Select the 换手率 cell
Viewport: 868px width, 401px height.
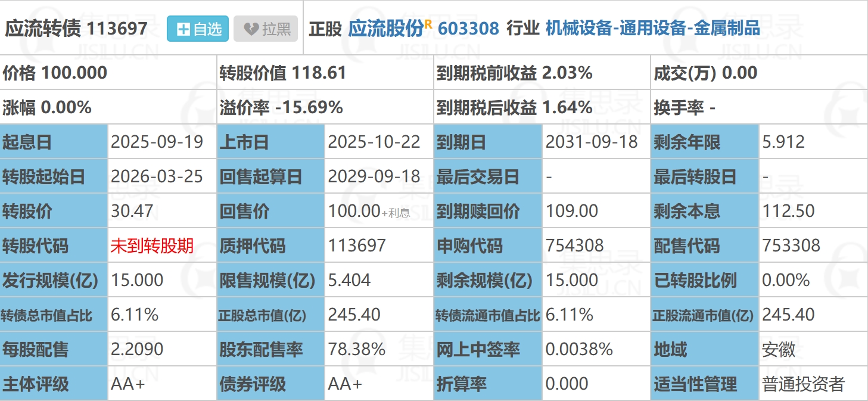[x=760, y=107]
